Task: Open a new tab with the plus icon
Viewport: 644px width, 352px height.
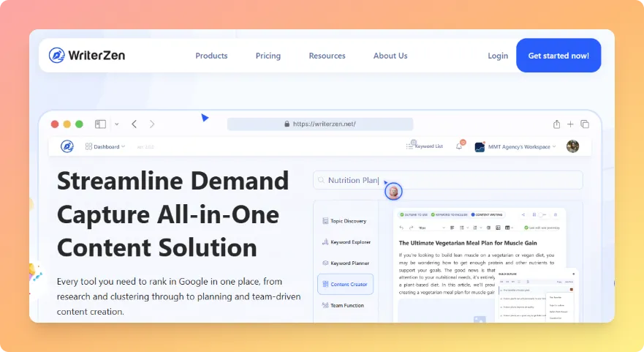Action: coord(570,124)
